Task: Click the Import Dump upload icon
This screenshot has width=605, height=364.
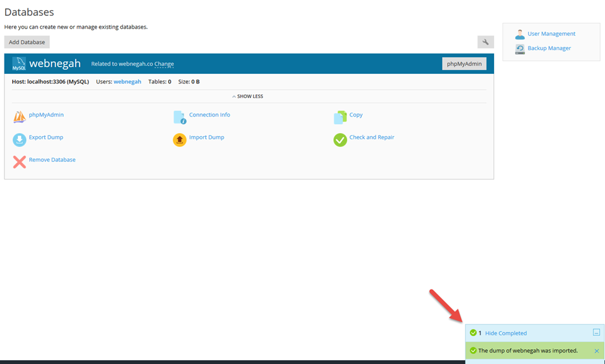Action: 180,139
